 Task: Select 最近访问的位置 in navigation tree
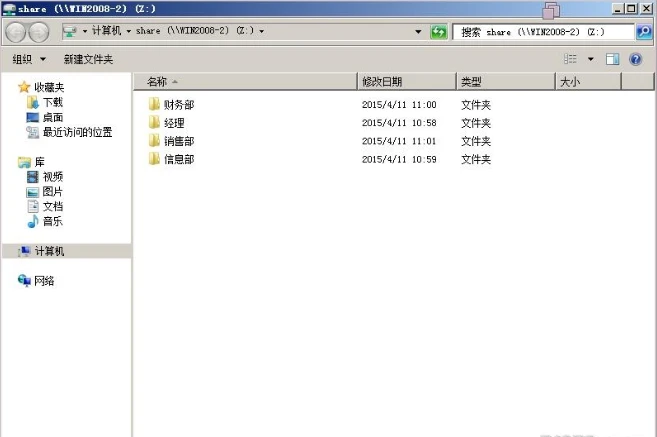click(78, 132)
